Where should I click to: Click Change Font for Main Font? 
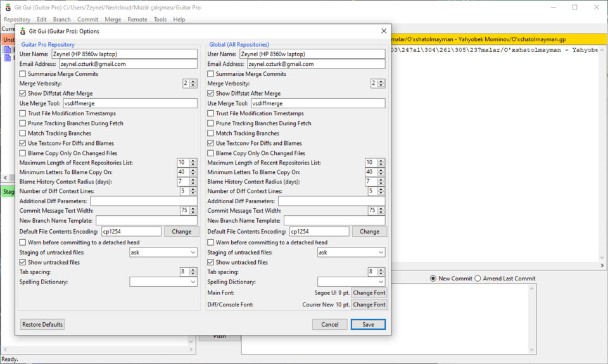tap(369, 292)
